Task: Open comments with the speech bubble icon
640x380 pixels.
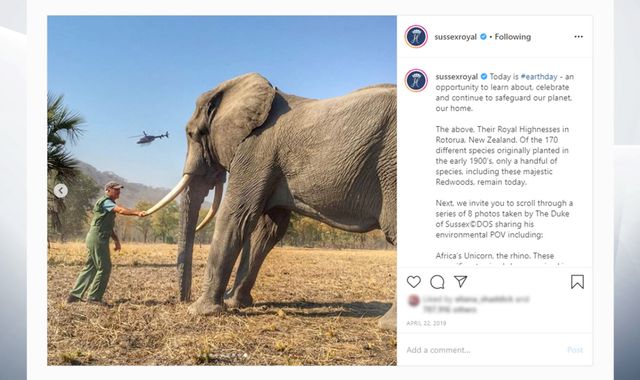Action: tap(437, 282)
